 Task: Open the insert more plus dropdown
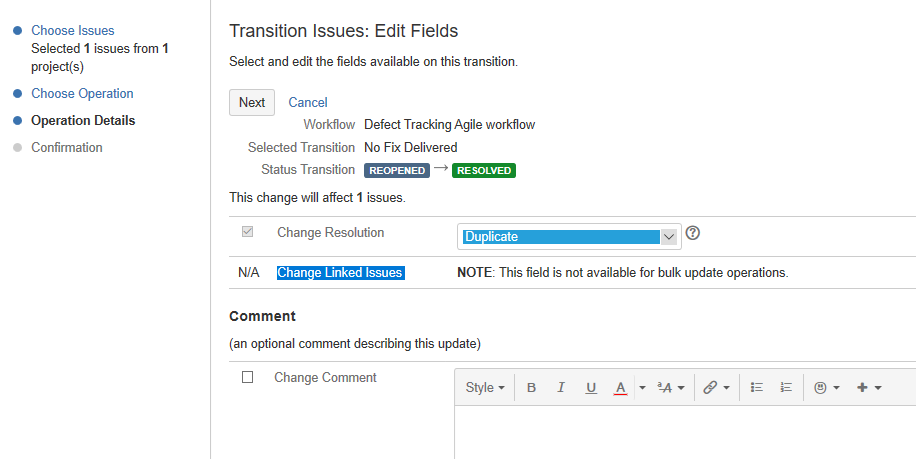tap(869, 388)
